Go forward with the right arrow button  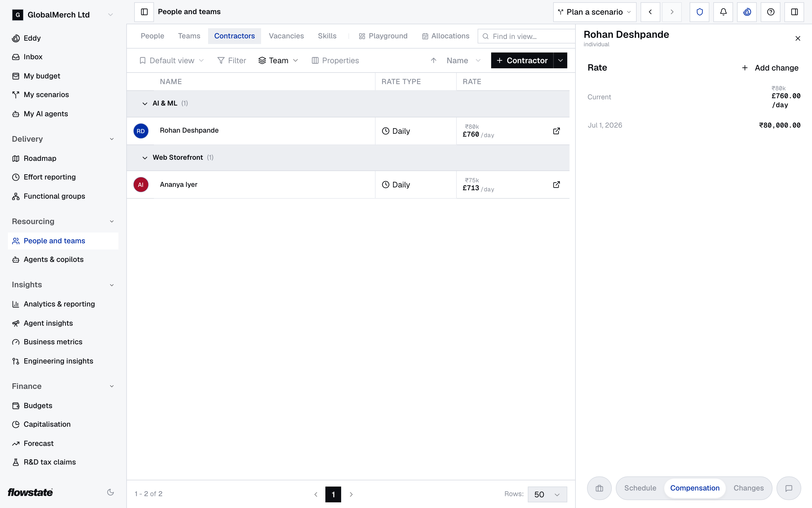(x=672, y=12)
